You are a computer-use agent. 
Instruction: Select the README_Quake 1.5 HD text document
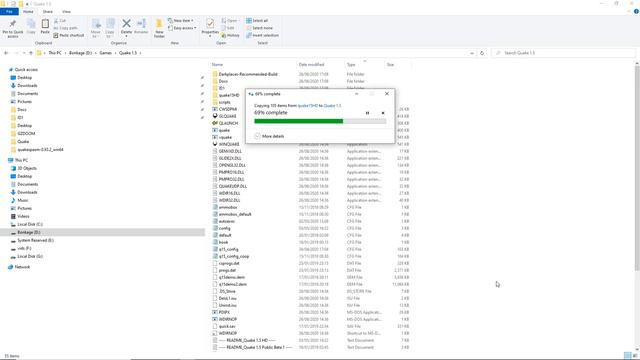(247, 340)
